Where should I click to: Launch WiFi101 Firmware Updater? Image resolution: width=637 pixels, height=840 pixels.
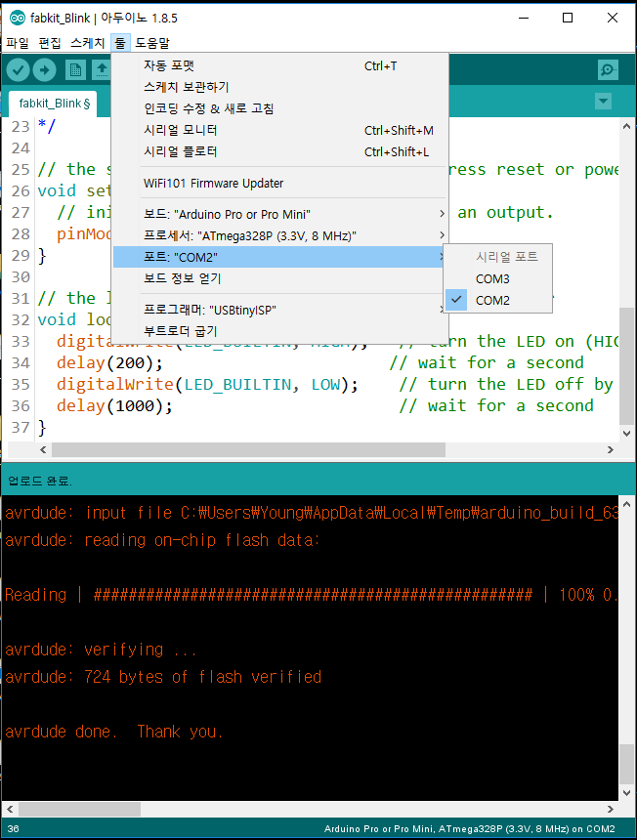[x=280, y=184]
